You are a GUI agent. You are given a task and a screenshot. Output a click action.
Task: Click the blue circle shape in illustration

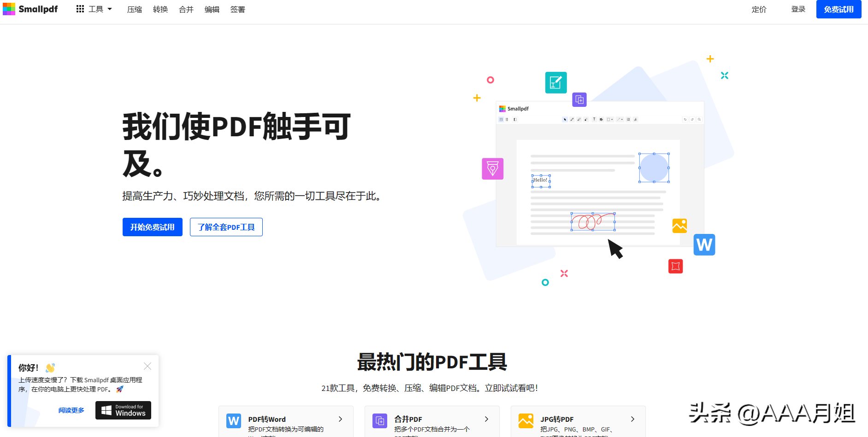click(x=654, y=168)
